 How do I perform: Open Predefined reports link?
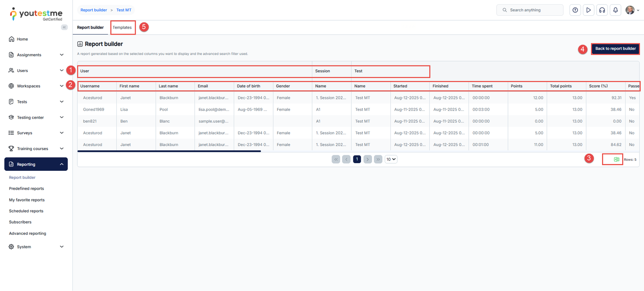tap(27, 189)
